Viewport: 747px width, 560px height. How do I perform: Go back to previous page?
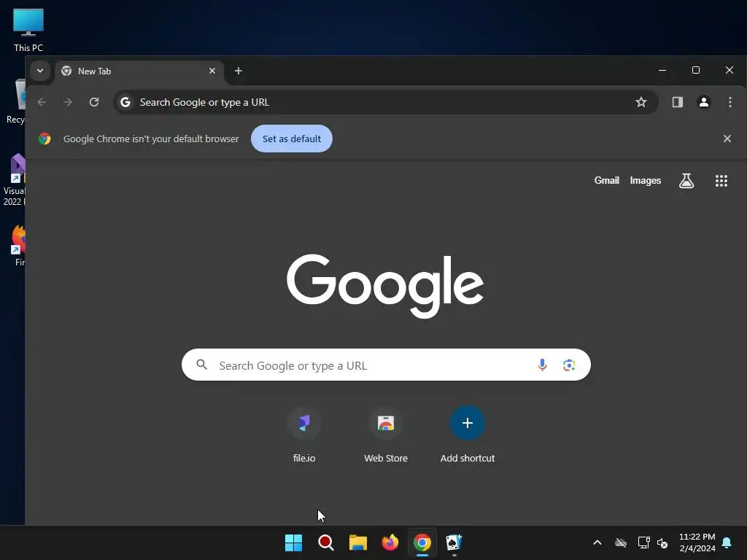42,102
